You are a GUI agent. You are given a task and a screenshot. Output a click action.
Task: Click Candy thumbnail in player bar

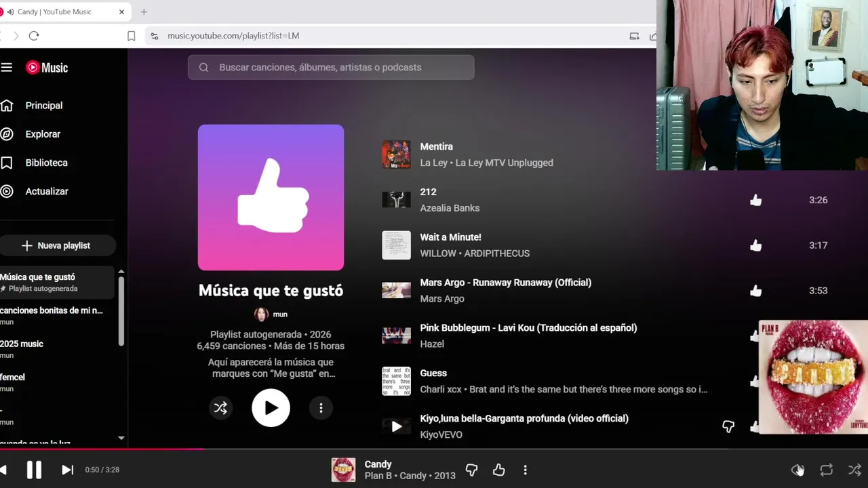[343, 470]
